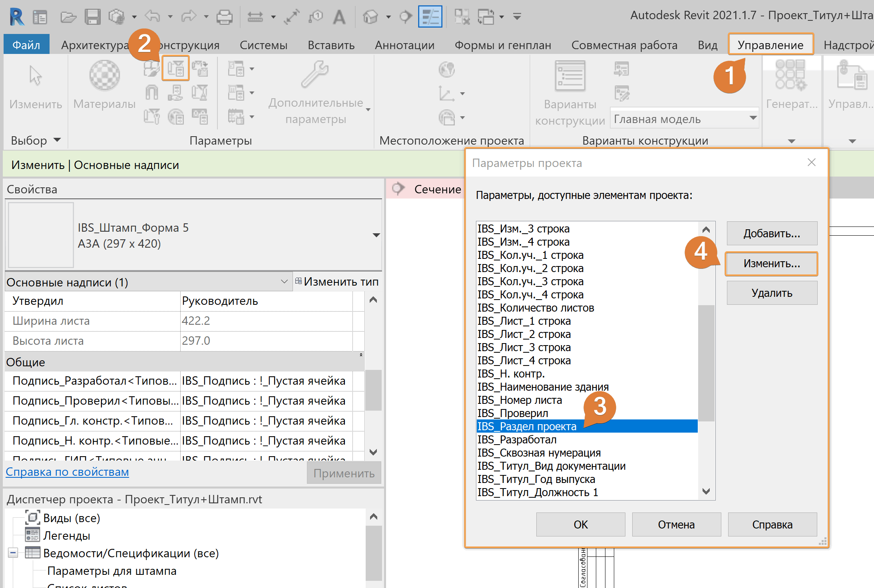Collapse the Общие properties group
This screenshot has height=588, width=874.
coord(361,355)
